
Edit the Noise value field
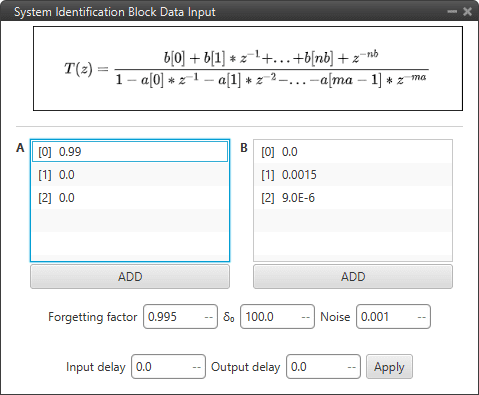393,316
